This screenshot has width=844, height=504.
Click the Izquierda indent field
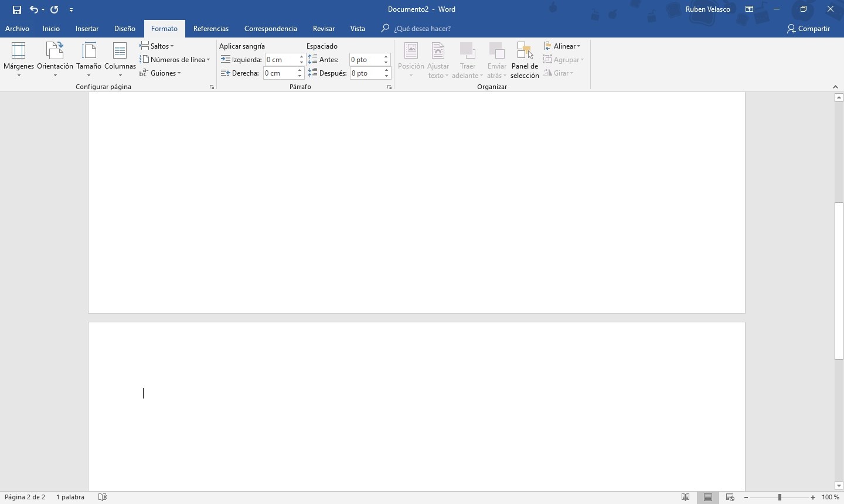point(281,59)
